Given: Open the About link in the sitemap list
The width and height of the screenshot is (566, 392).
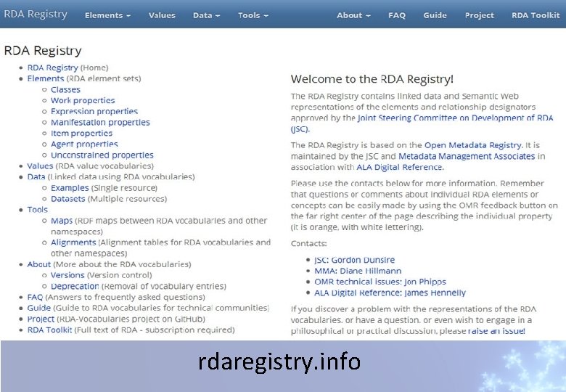Looking at the screenshot, I should [39, 264].
